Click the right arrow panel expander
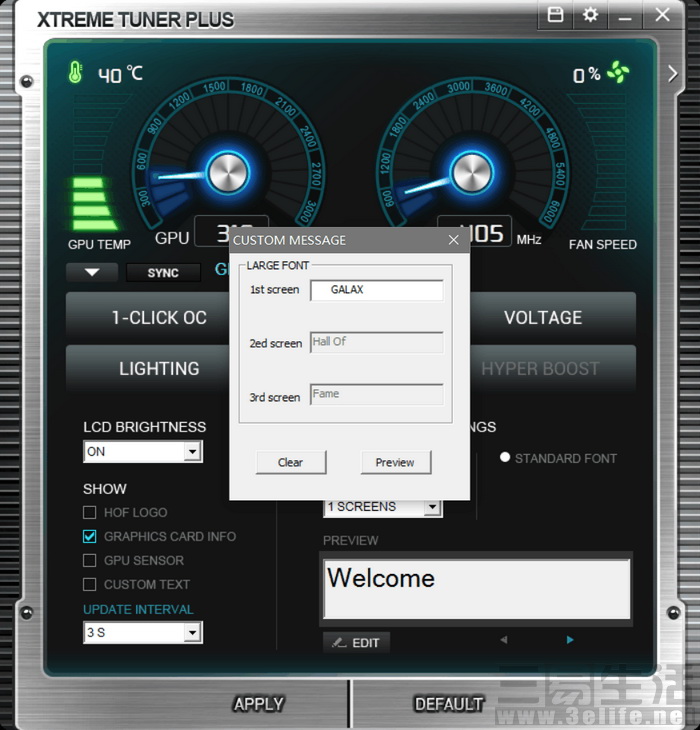The width and height of the screenshot is (700, 730). coord(673,74)
